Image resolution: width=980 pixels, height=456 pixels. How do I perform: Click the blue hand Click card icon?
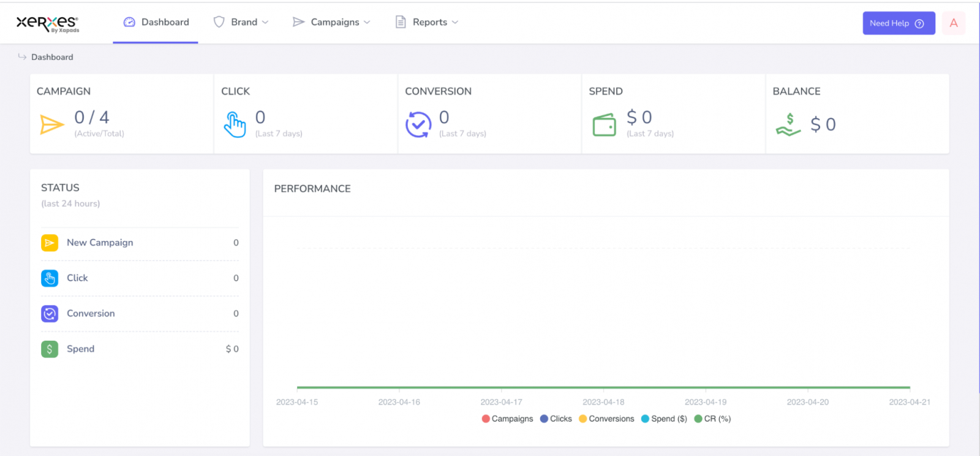coord(235,124)
